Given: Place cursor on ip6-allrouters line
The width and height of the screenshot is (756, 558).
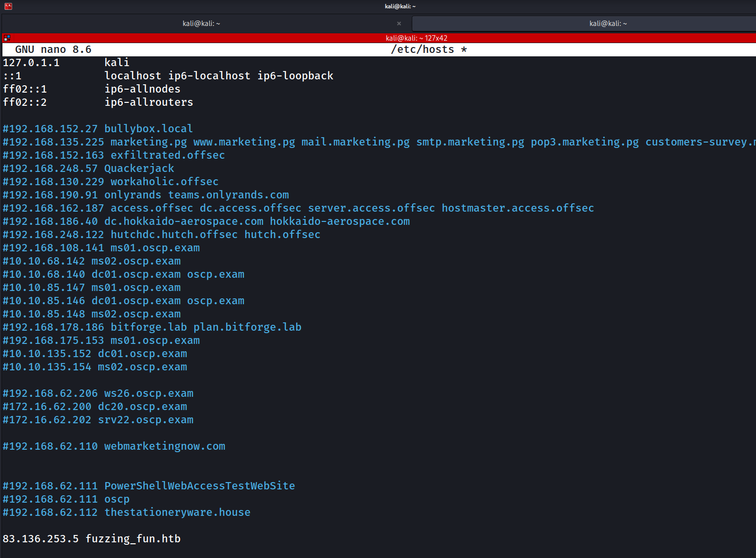Looking at the screenshot, I should coord(148,102).
